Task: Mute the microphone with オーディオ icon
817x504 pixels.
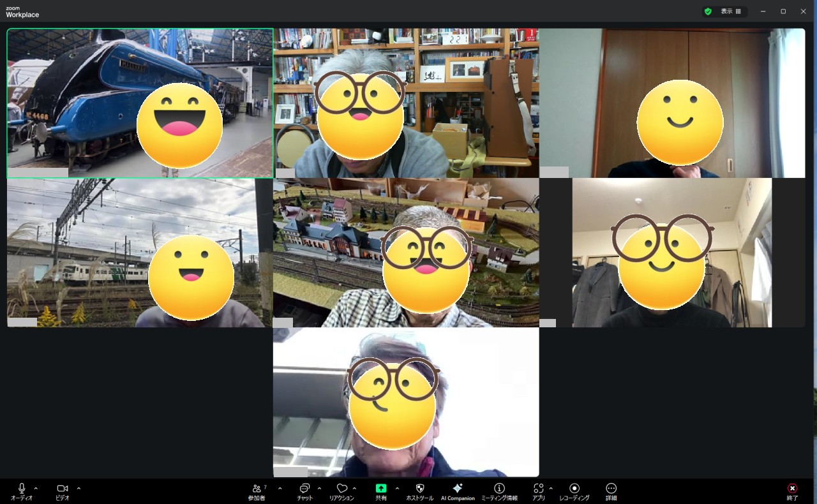Action: click(22, 489)
